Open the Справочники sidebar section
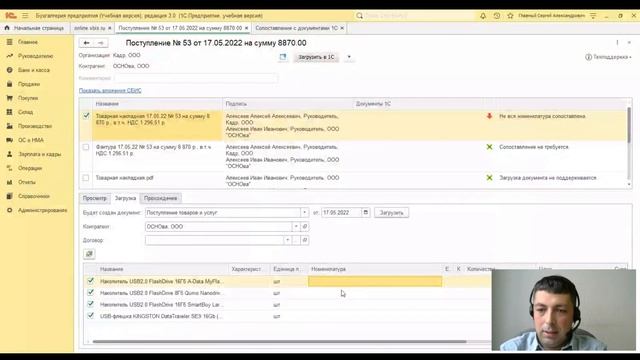The image size is (640, 360). point(33,196)
